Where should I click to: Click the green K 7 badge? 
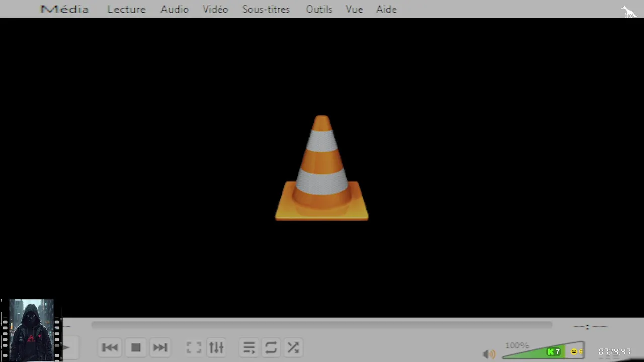554,351
